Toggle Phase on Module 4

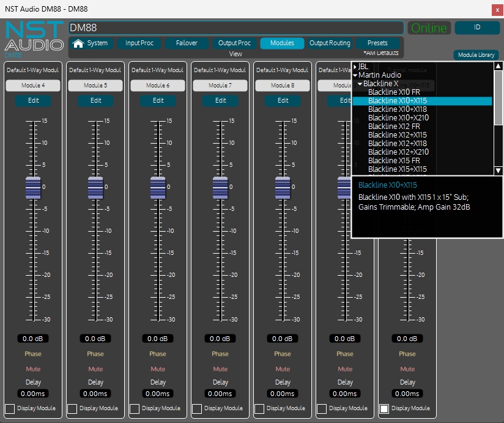[33, 354]
